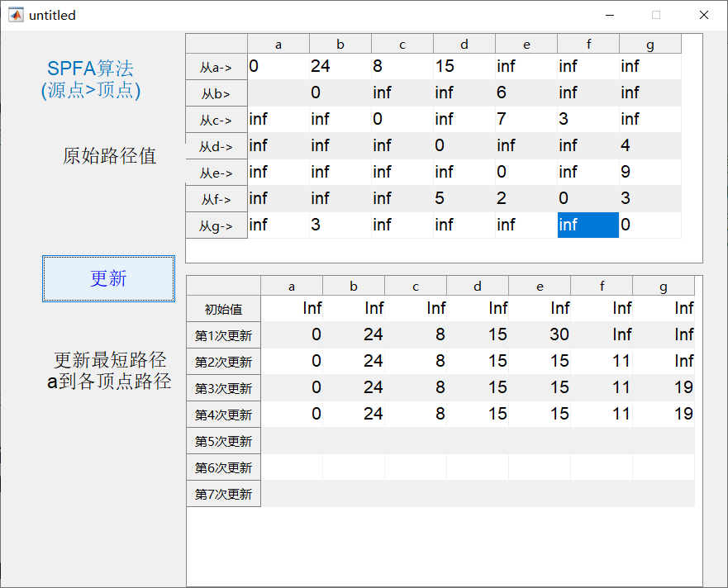Click the MATLAB figure icon in title bar
This screenshot has width=728, height=588.
click(16, 15)
